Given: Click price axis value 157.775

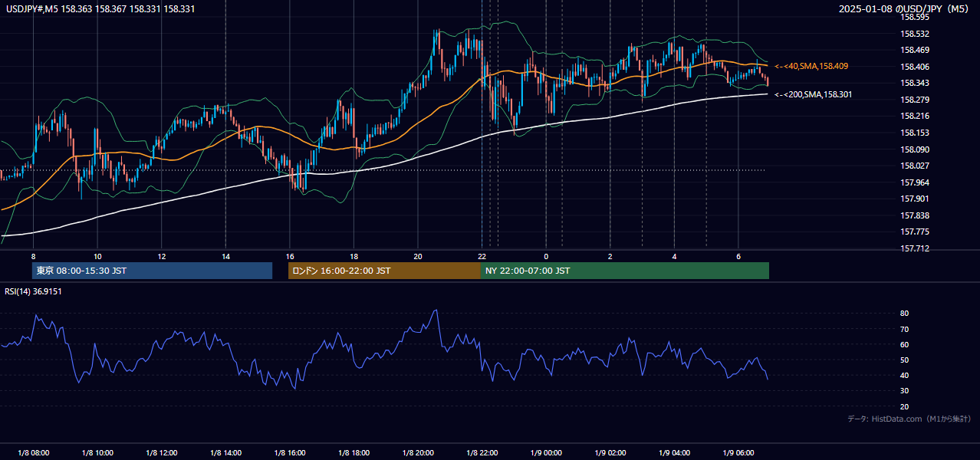Looking at the screenshot, I should tap(915, 232).
